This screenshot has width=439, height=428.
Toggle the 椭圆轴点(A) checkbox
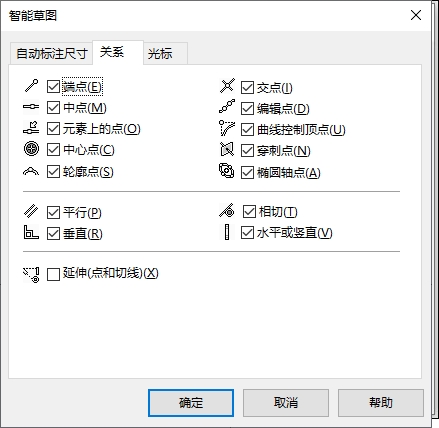pos(247,172)
